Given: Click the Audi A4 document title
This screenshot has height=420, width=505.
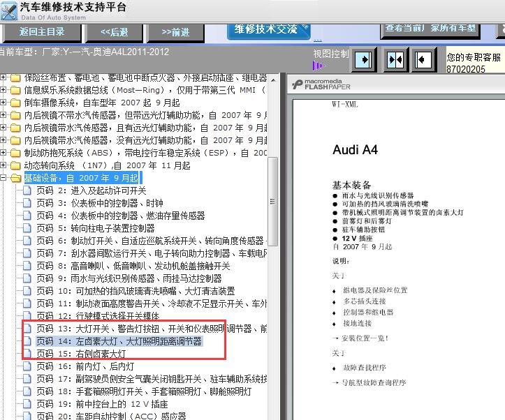Looking at the screenshot, I should click(355, 149).
